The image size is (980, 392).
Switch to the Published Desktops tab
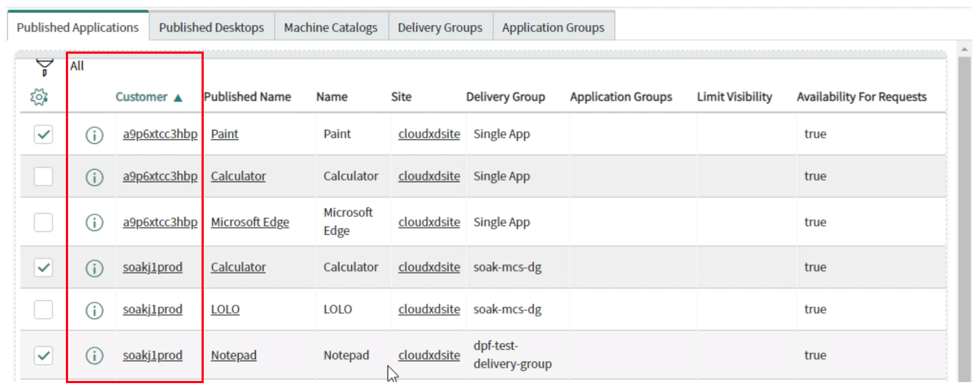click(211, 28)
